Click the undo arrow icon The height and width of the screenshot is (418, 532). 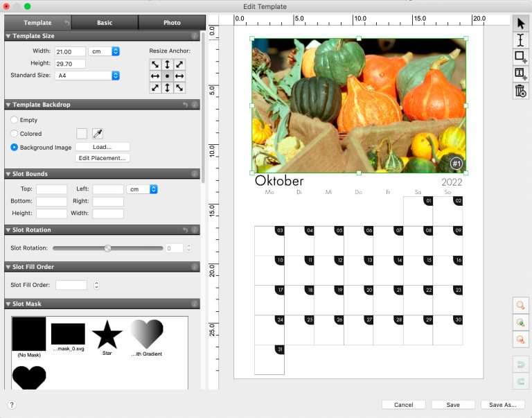[x=520, y=365]
